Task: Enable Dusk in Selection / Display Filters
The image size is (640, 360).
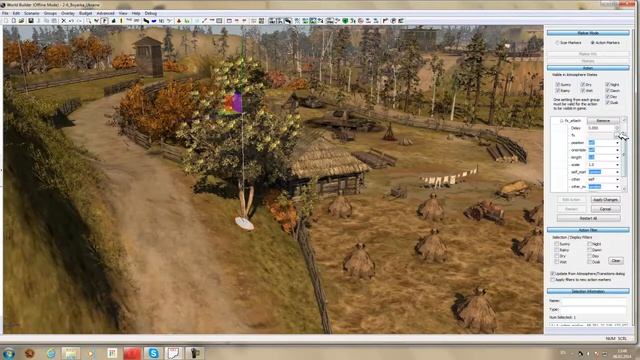Action: [590, 262]
